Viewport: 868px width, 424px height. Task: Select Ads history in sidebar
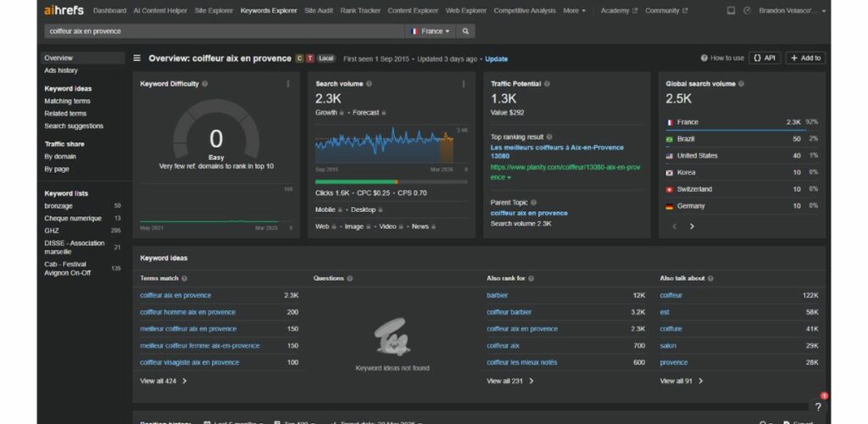tap(61, 70)
